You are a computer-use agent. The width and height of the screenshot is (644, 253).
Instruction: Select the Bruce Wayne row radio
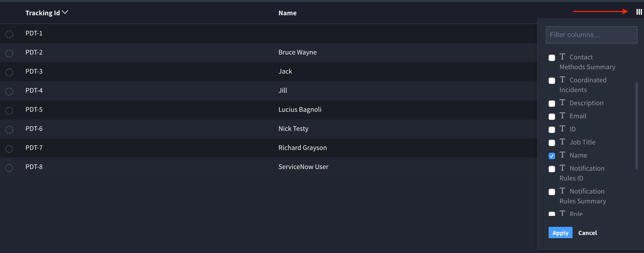click(9, 53)
